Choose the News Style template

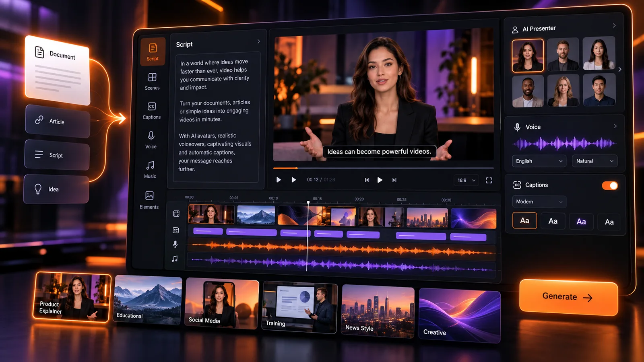(378, 311)
